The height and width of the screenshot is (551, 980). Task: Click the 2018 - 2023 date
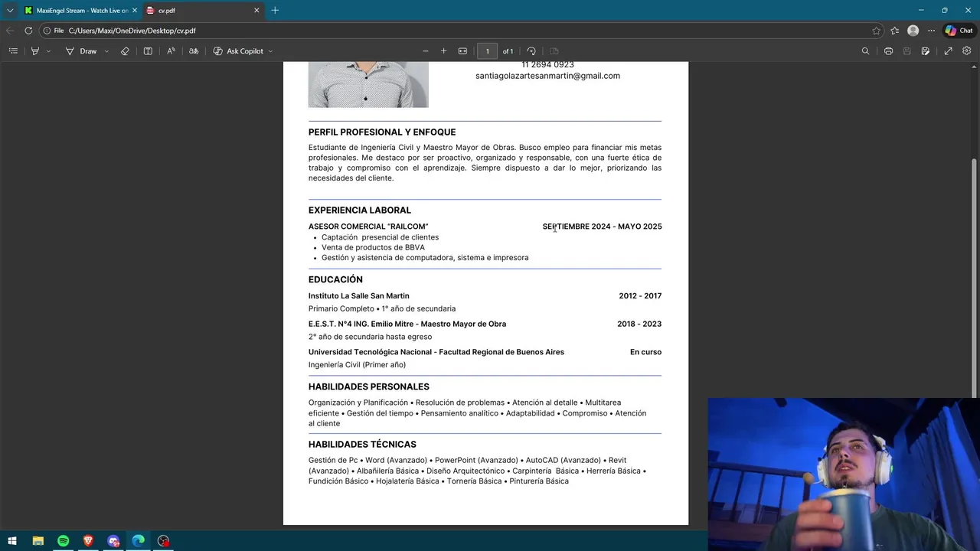(639, 324)
